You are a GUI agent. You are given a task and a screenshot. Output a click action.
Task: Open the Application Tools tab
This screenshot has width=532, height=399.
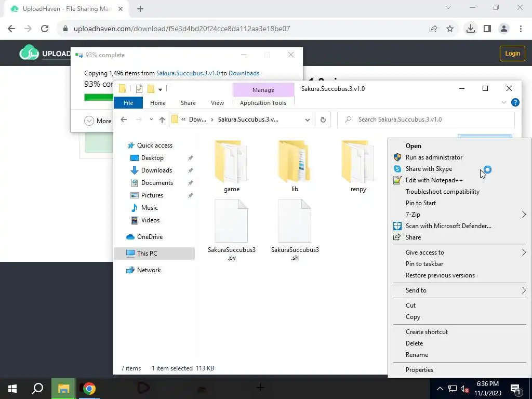[263, 103]
